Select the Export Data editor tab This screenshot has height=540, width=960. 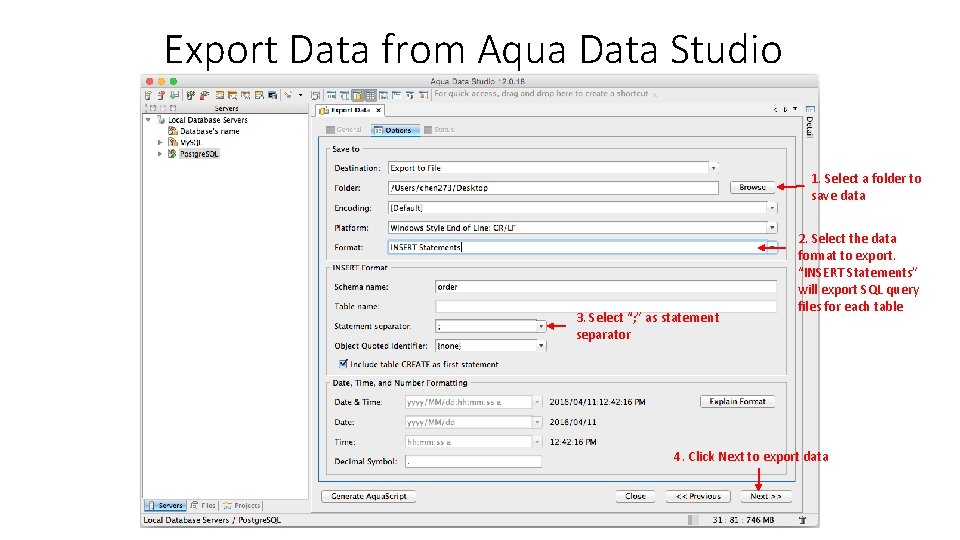(x=350, y=110)
